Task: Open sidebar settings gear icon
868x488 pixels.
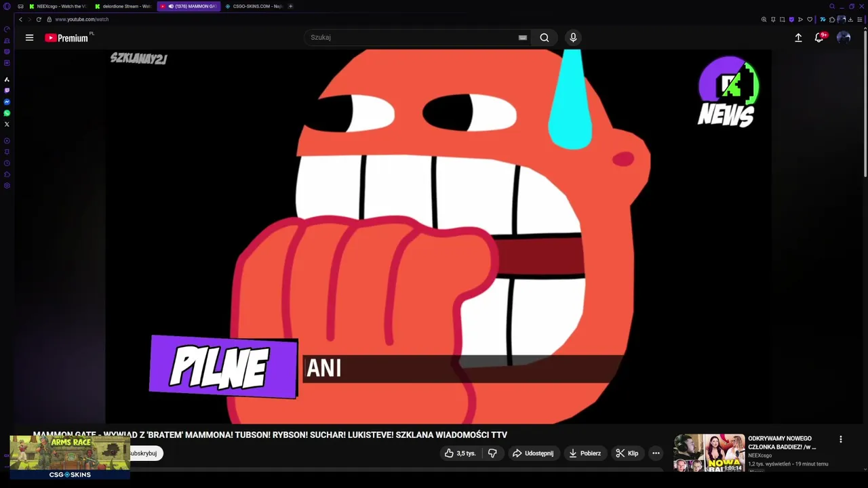Action: point(7,186)
